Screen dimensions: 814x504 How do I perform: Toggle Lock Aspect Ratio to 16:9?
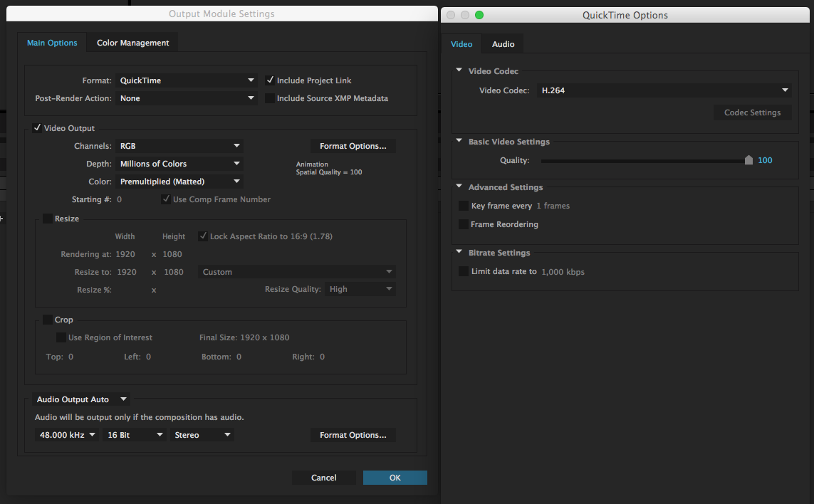pyautogui.click(x=203, y=236)
